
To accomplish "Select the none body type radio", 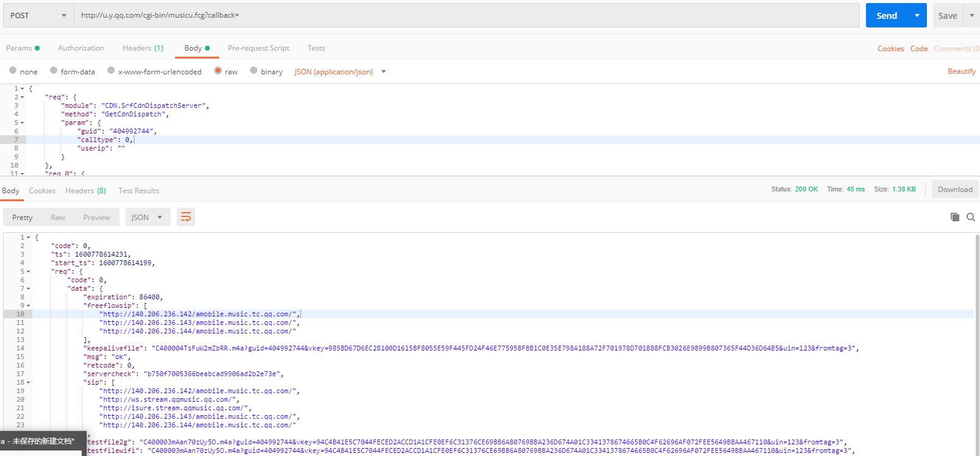I will pyautogui.click(x=13, y=71).
